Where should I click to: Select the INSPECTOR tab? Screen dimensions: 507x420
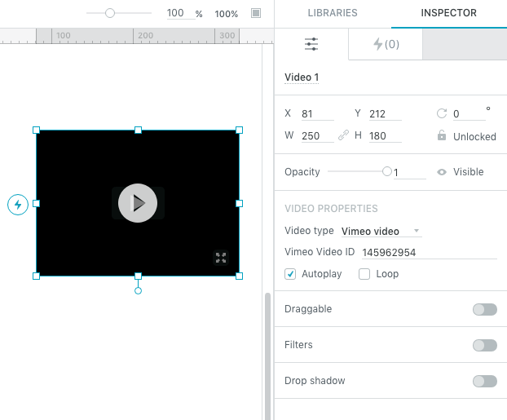[448, 13]
